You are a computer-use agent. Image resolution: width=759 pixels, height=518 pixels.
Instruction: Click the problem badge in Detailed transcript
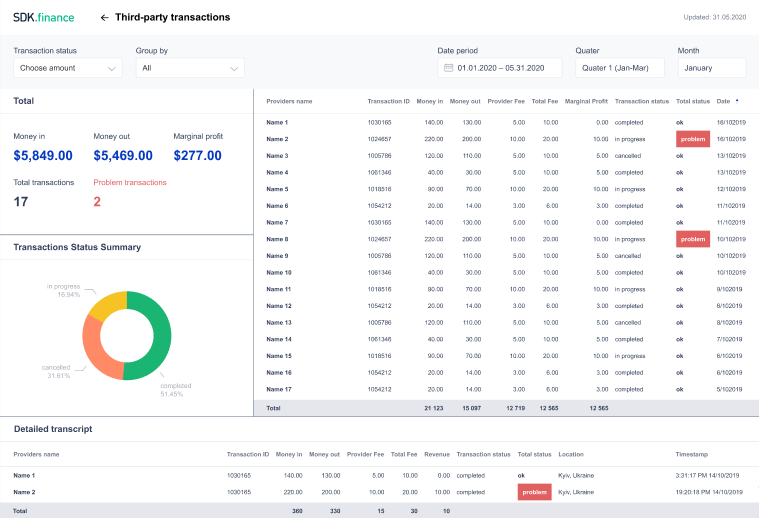pyautogui.click(x=534, y=492)
